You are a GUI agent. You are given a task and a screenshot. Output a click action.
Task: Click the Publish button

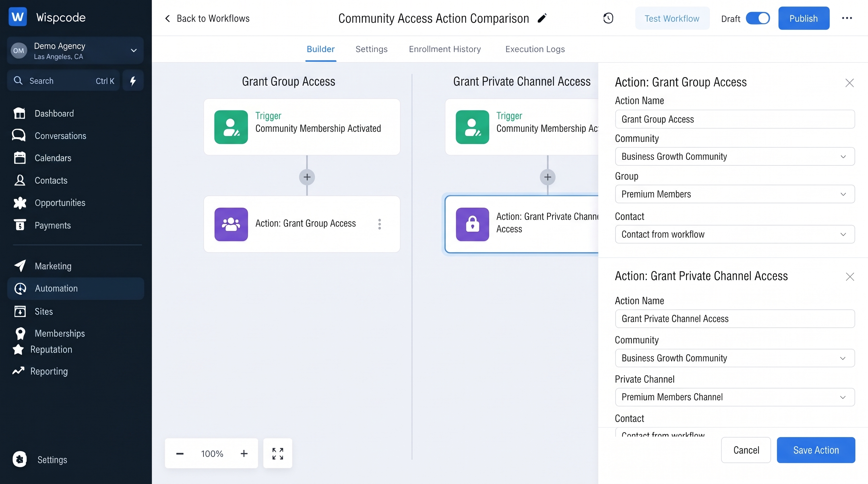[x=804, y=18]
